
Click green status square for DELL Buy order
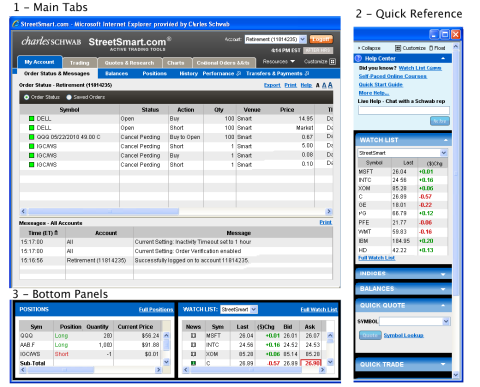coord(32,118)
